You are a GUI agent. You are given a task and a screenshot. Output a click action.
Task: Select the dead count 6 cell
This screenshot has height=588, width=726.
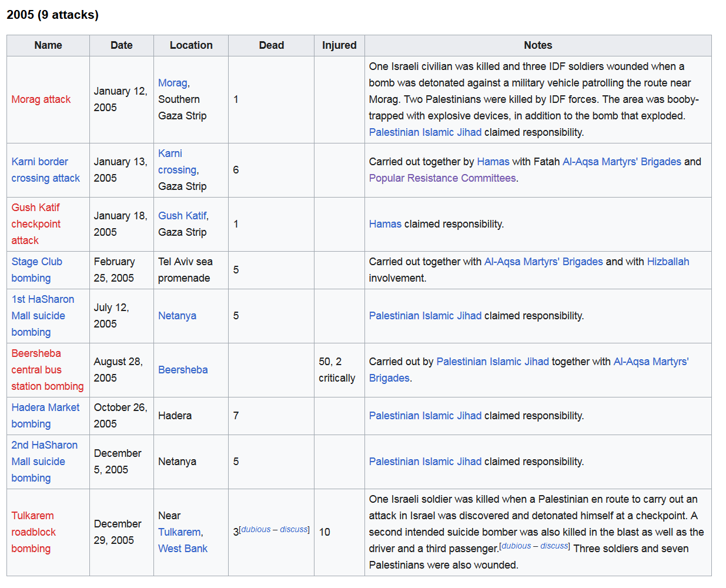tap(272, 170)
